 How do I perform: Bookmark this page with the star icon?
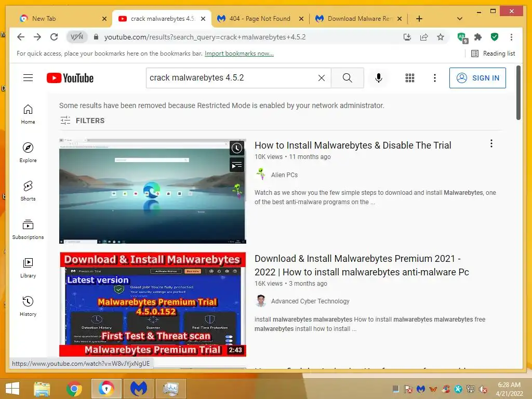(x=441, y=37)
